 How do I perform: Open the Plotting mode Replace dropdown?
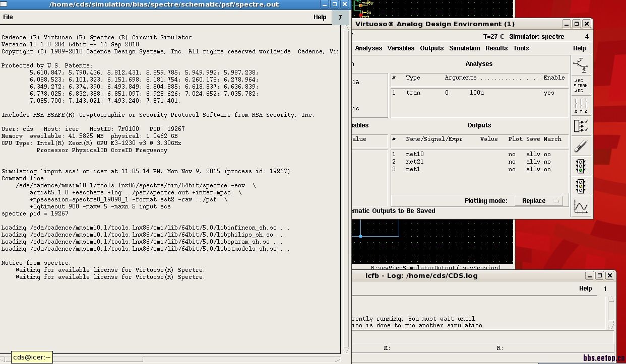coord(538,201)
